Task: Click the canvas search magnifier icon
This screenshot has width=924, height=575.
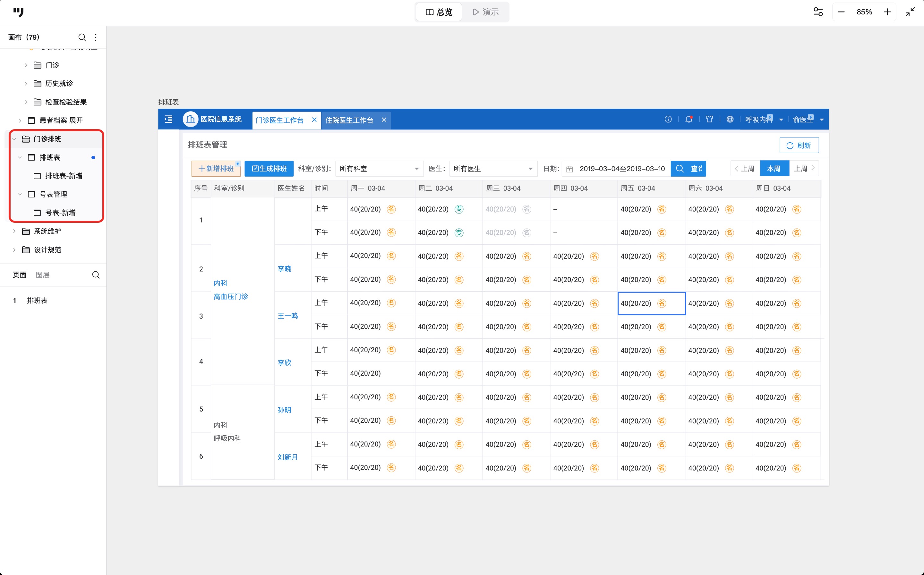Action: [x=82, y=37]
